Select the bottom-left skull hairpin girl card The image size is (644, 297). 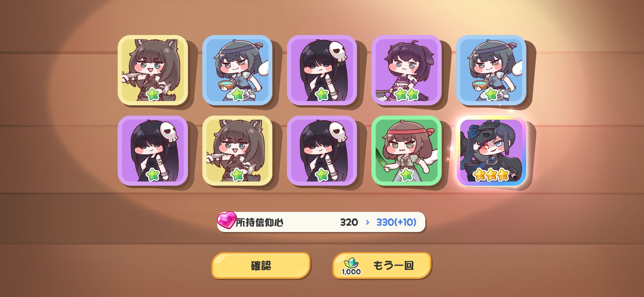(153, 151)
